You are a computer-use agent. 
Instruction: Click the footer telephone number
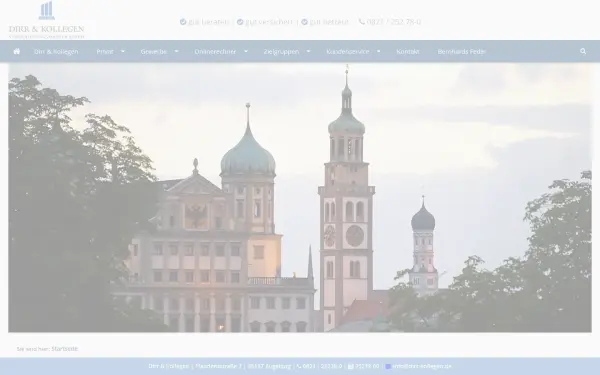322,366
